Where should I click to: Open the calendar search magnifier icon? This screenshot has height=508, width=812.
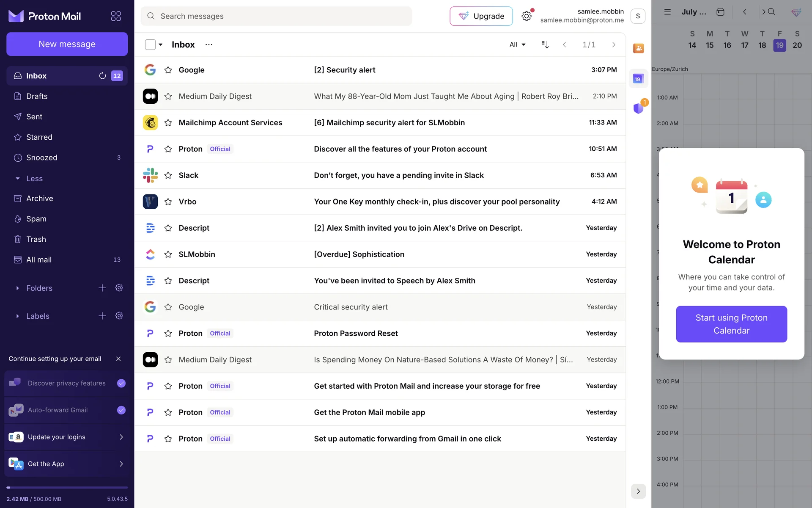771,12
